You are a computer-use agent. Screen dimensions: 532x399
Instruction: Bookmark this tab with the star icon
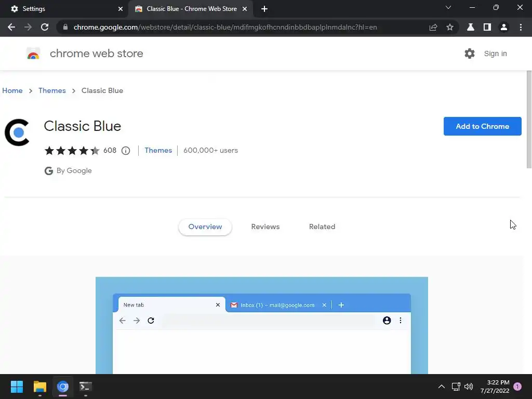pyautogui.click(x=450, y=27)
